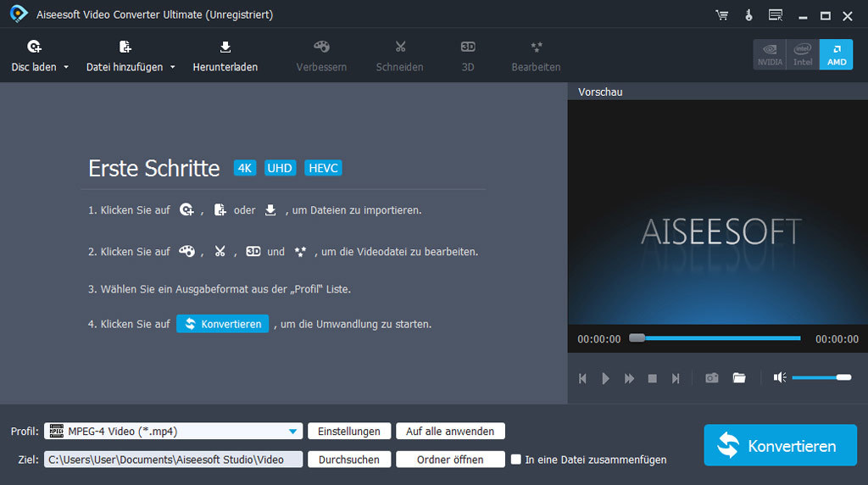Open the Herunterladen download tool
This screenshot has height=485, width=868.
tap(225, 57)
